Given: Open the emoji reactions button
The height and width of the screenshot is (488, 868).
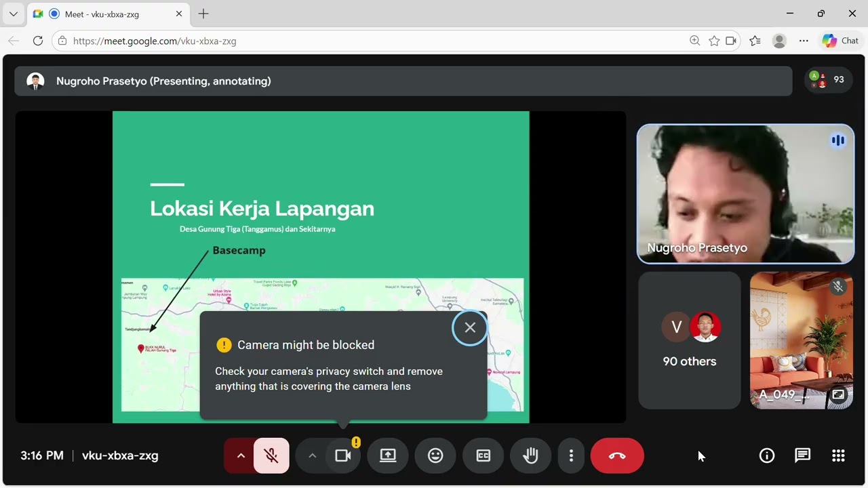Looking at the screenshot, I should [x=435, y=455].
